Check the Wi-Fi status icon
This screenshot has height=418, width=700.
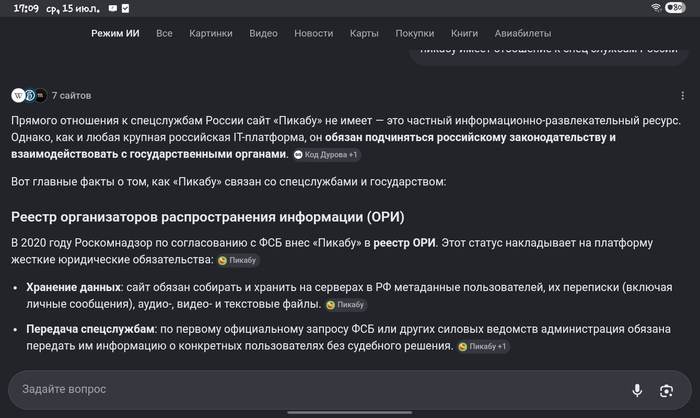[656, 8]
